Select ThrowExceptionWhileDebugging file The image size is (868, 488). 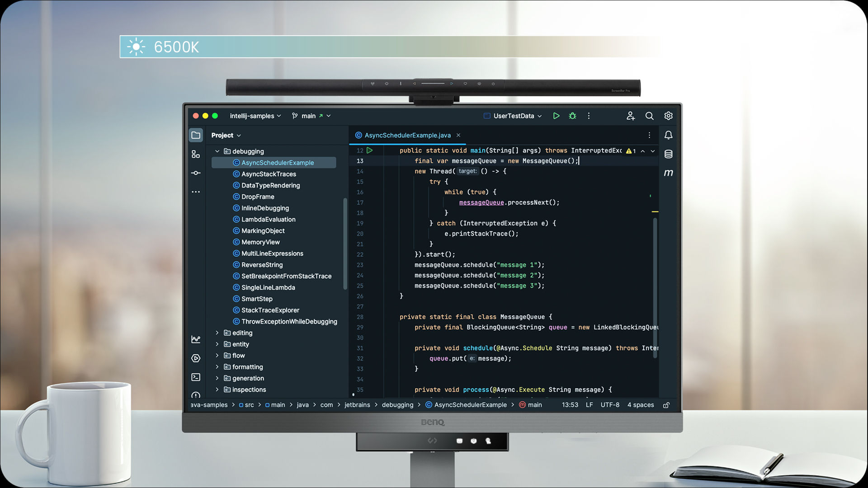point(288,322)
